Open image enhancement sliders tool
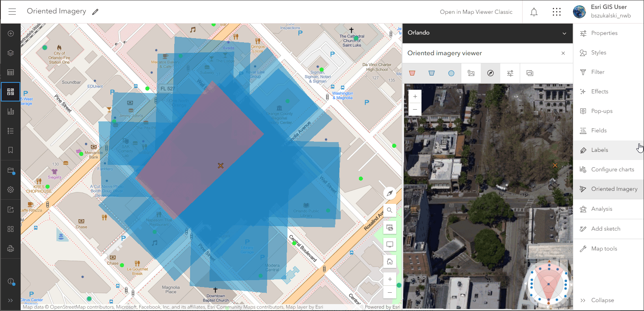This screenshot has height=311, width=644. click(510, 73)
